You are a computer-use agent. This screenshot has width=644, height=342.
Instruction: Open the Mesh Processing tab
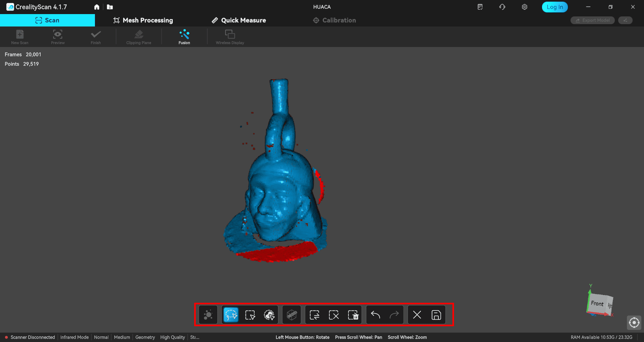(x=143, y=20)
